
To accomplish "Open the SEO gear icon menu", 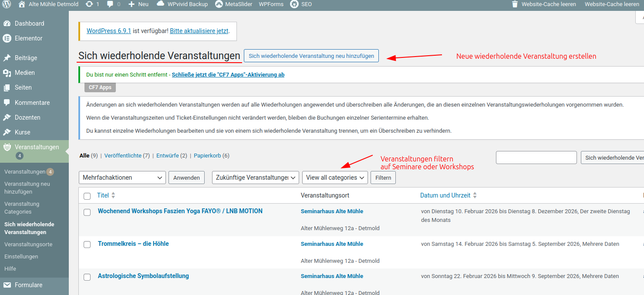I will click(294, 4).
